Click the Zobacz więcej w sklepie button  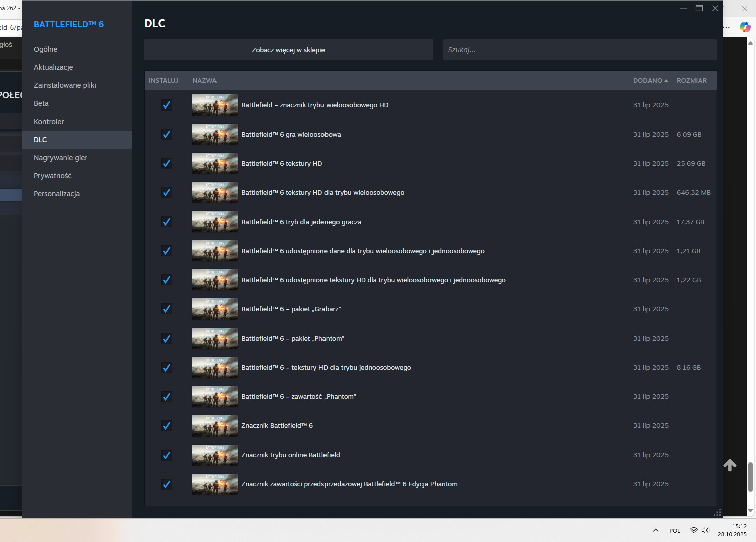click(288, 50)
